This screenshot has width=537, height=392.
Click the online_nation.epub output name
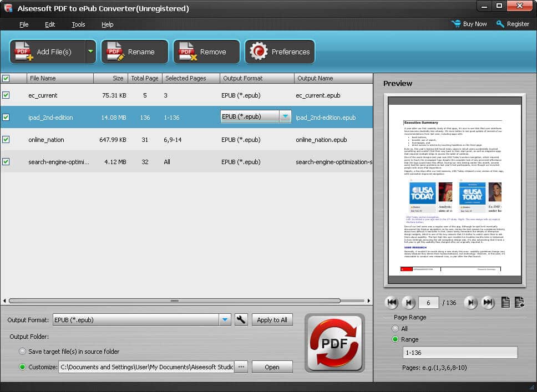click(x=321, y=140)
